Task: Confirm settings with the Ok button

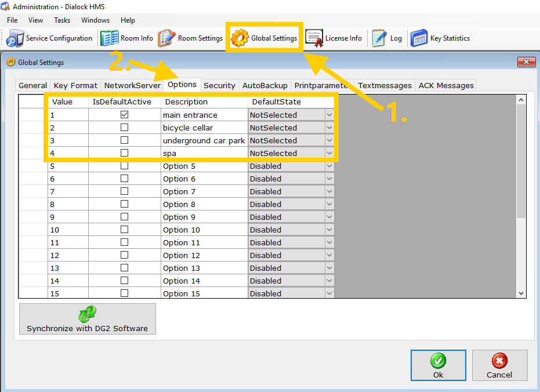Action: 438,365
